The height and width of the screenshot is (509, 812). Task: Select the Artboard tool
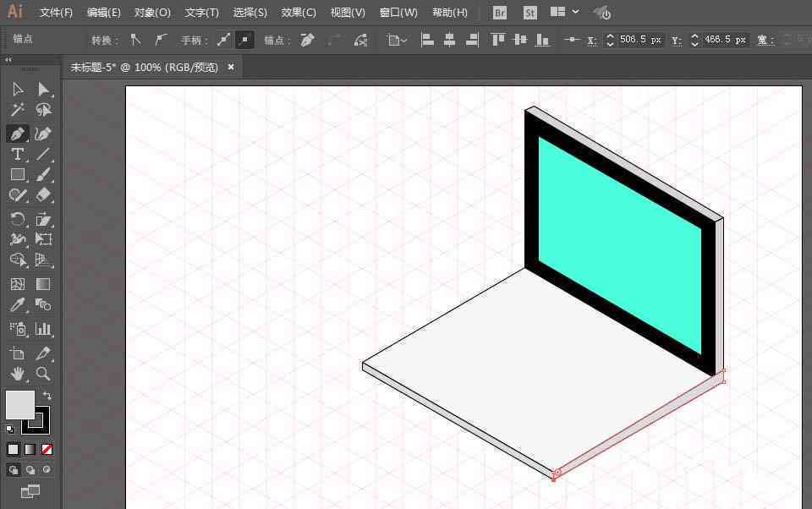pyautogui.click(x=18, y=353)
